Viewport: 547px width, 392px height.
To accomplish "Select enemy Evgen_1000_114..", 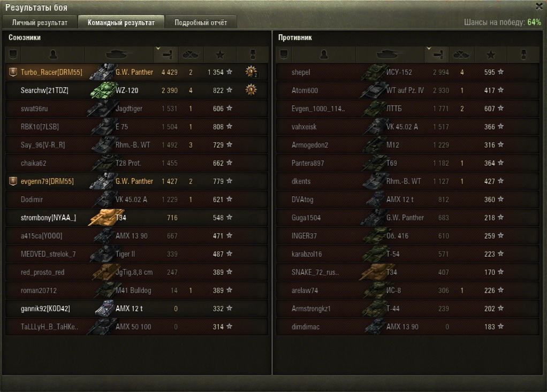I will click(x=318, y=109).
